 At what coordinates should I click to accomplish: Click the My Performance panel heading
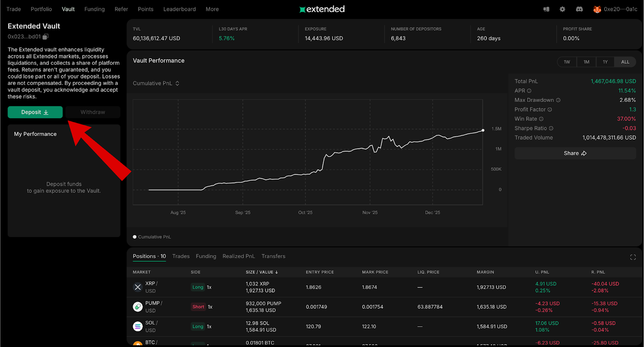pyautogui.click(x=35, y=134)
